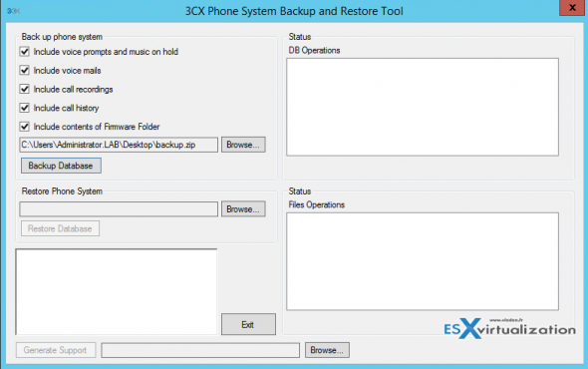Browse for support file location
Image resolution: width=588 pixels, height=369 pixels.
tap(327, 350)
